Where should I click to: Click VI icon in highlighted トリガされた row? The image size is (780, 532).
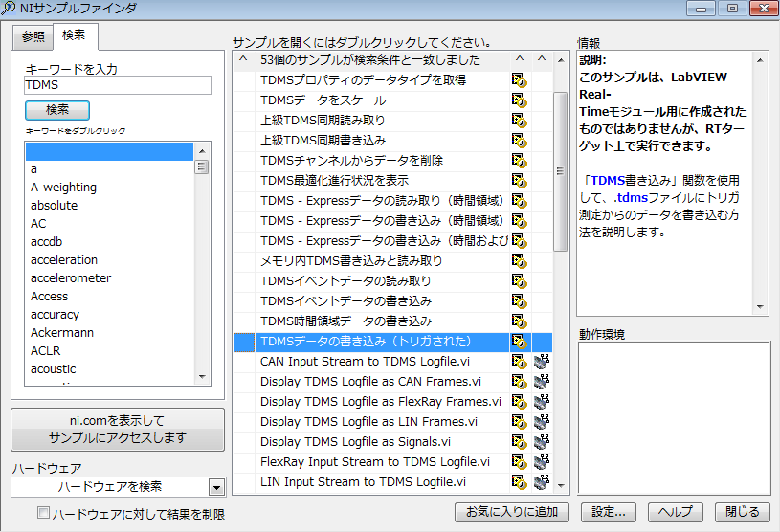(x=519, y=342)
